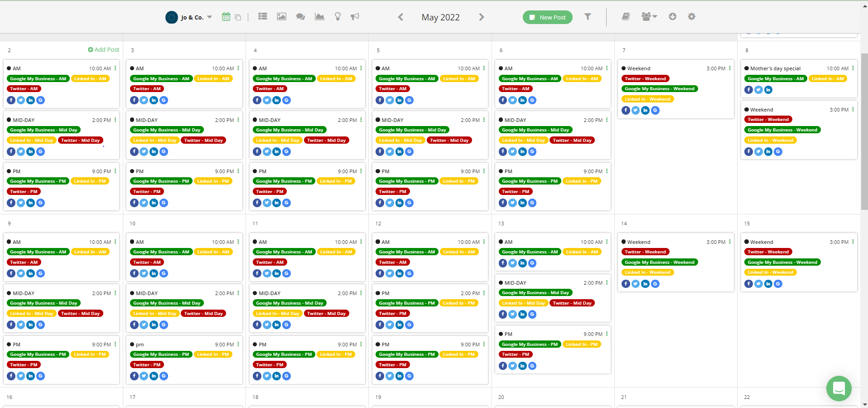Viewport: 868px width, 408px height.
Task: Click 'Linked In - PM' label on May 3 post
Action: pos(213,181)
